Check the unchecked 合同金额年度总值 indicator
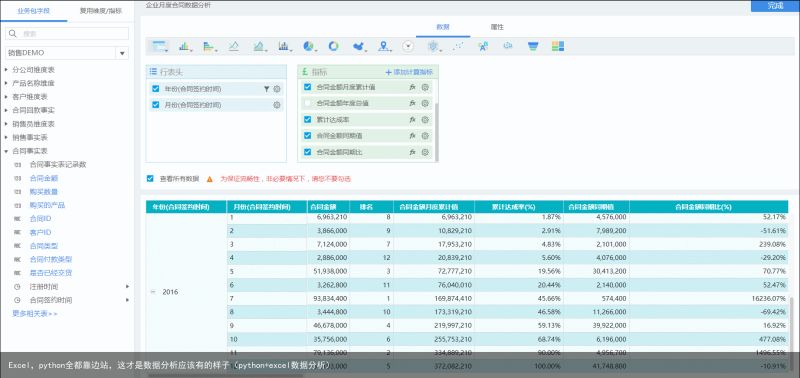The height and width of the screenshot is (378, 800). click(x=307, y=103)
